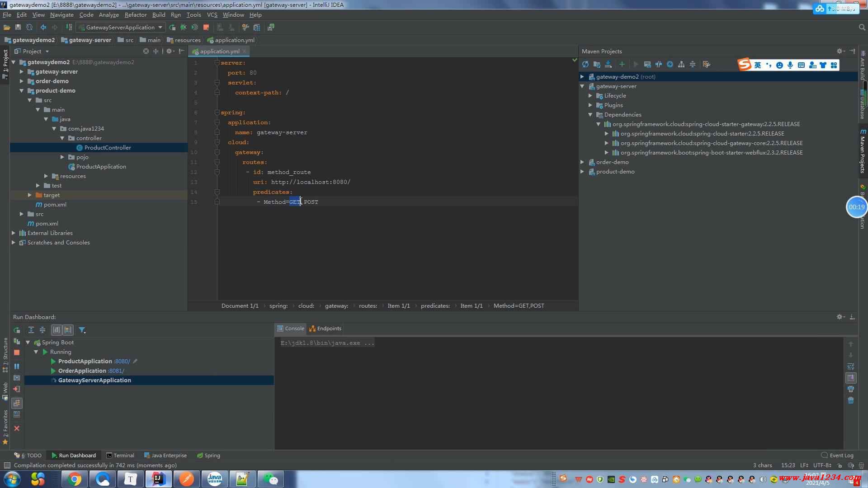
Task: Expand all in Run Dashboard
Action: pos(31,330)
